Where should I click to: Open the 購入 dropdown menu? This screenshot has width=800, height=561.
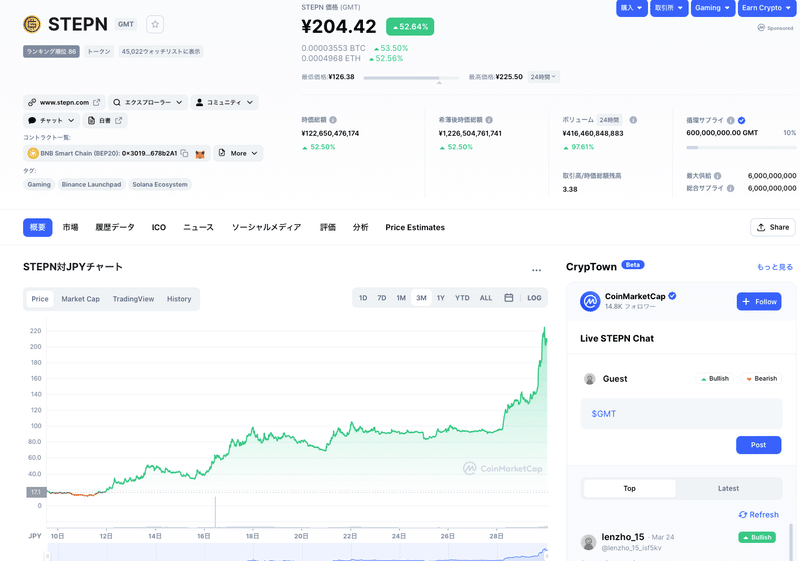(632, 8)
